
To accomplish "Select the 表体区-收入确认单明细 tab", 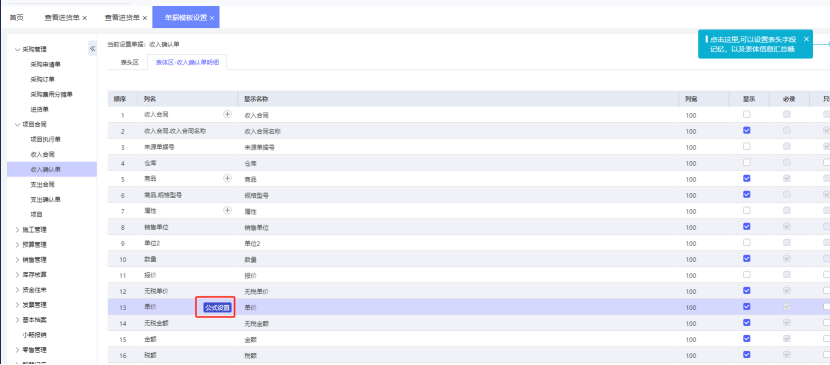I will pyautogui.click(x=187, y=62).
